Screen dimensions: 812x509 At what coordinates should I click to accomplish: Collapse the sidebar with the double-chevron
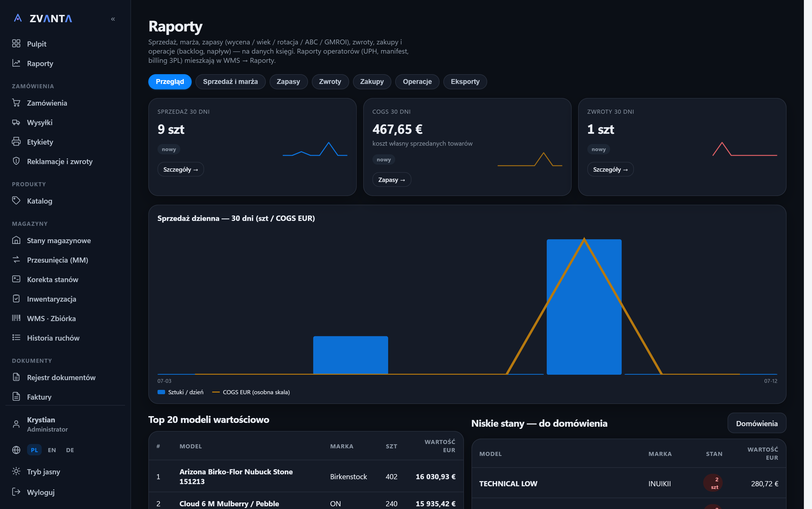point(113,19)
